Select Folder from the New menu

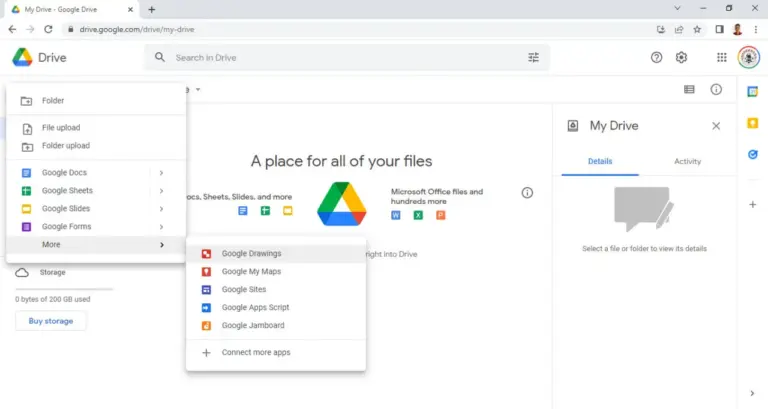click(96, 100)
